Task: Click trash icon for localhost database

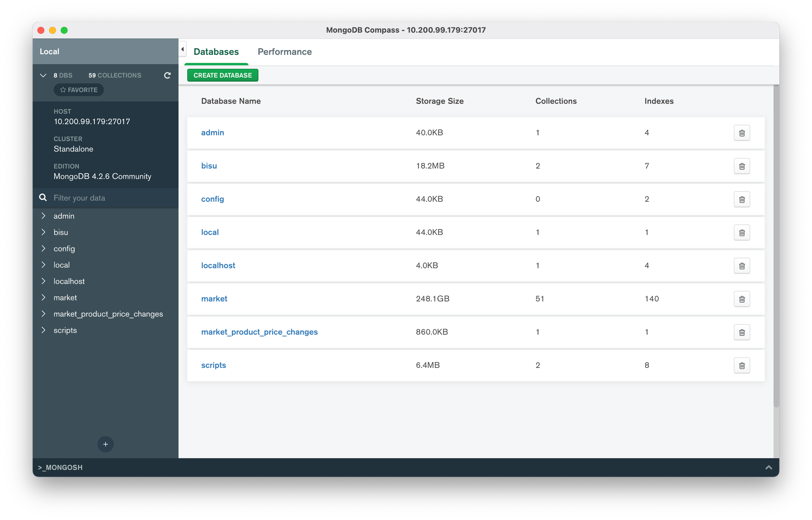Action: click(x=742, y=266)
